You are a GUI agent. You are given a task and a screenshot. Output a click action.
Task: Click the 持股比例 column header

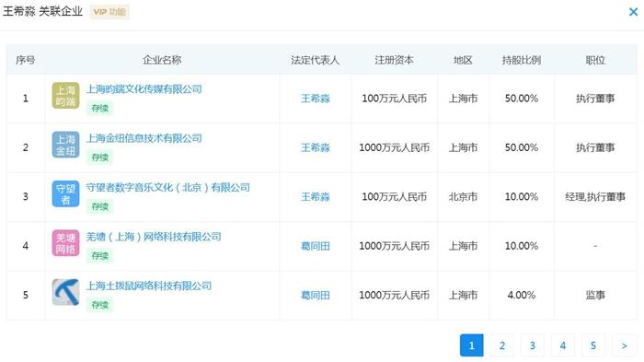(522, 60)
